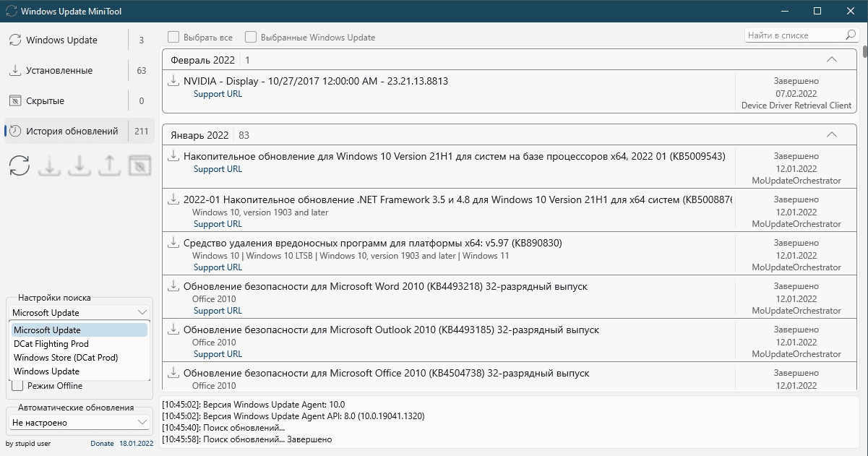Click the download icon beside NVIDIA Display update
This screenshot has height=456, width=868.
tap(173, 81)
